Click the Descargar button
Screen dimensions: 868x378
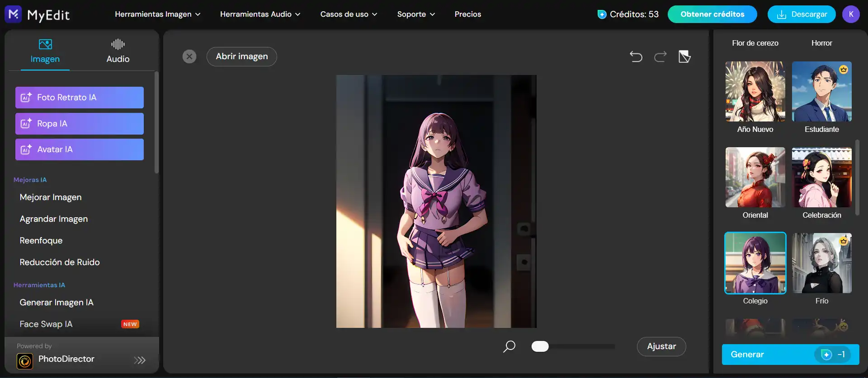click(802, 14)
